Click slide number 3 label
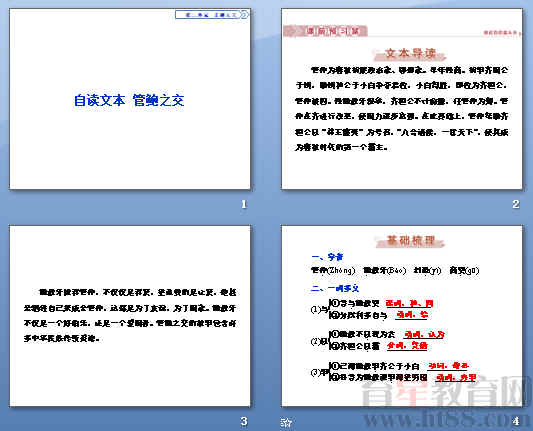Screen dimensions: 533x431 (x=244, y=421)
